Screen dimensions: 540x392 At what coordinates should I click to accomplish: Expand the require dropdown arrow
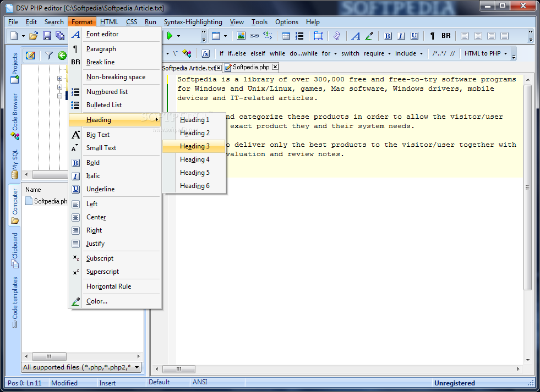pyautogui.click(x=389, y=54)
